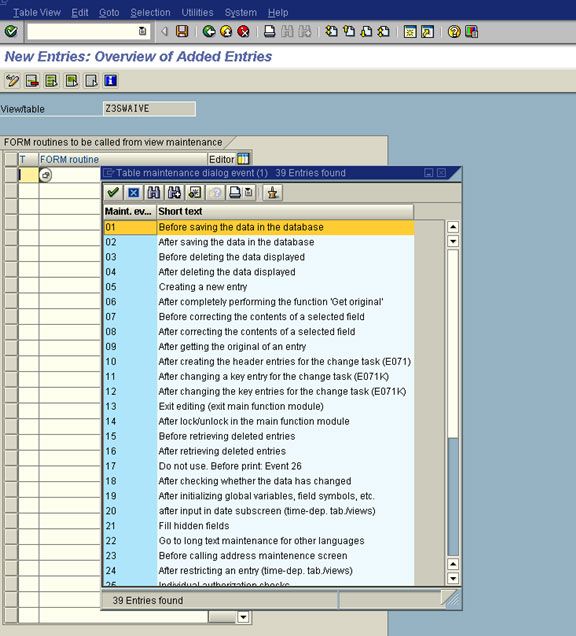This screenshot has height=636, width=576.
Task: Click the dropdown arrow below the FORM routines table
Action: pyautogui.click(x=243, y=617)
